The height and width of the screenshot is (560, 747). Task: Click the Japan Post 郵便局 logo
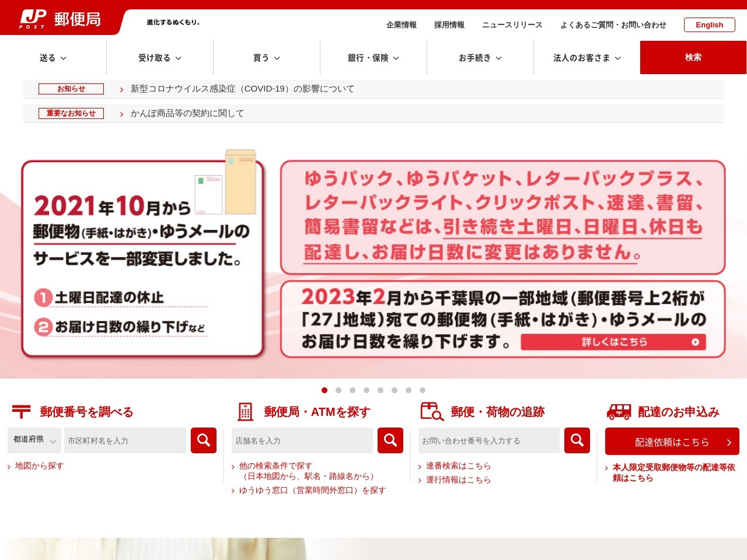click(60, 19)
